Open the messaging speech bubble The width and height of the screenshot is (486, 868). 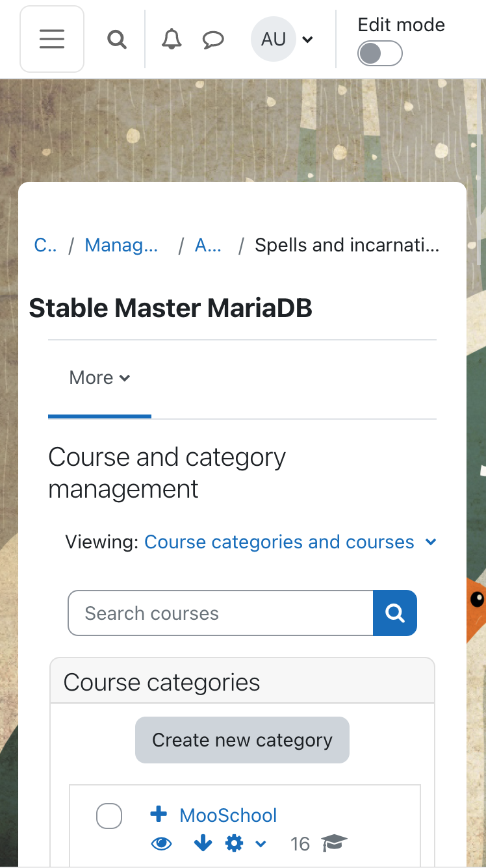click(213, 40)
